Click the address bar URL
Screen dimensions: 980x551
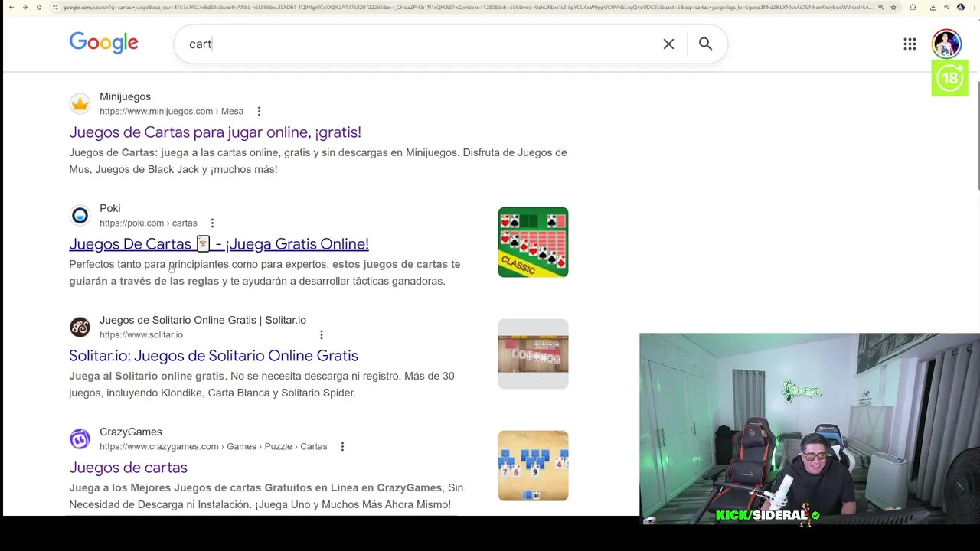click(467, 7)
